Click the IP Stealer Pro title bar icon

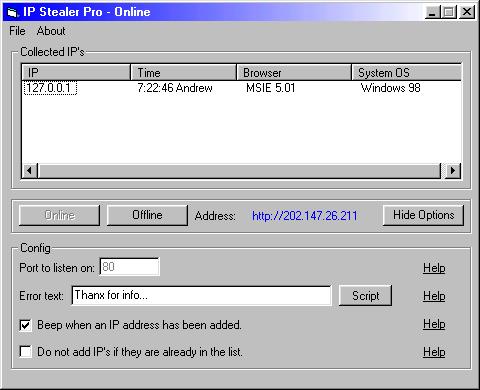pyautogui.click(x=13, y=13)
